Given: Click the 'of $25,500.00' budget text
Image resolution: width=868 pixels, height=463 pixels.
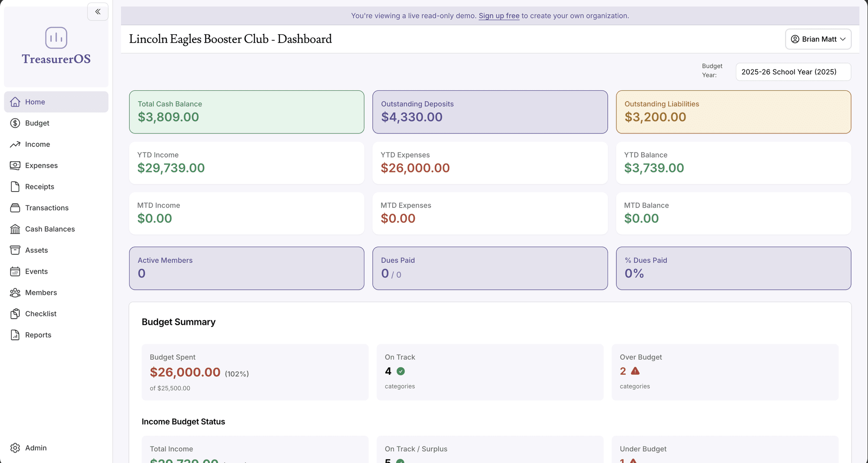Looking at the screenshot, I should (170, 388).
